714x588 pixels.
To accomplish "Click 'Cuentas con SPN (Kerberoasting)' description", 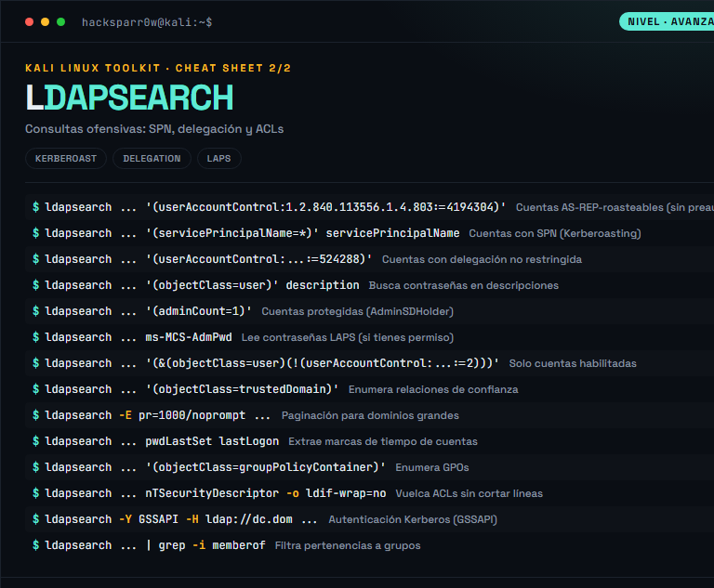I will [x=555, y=233].
